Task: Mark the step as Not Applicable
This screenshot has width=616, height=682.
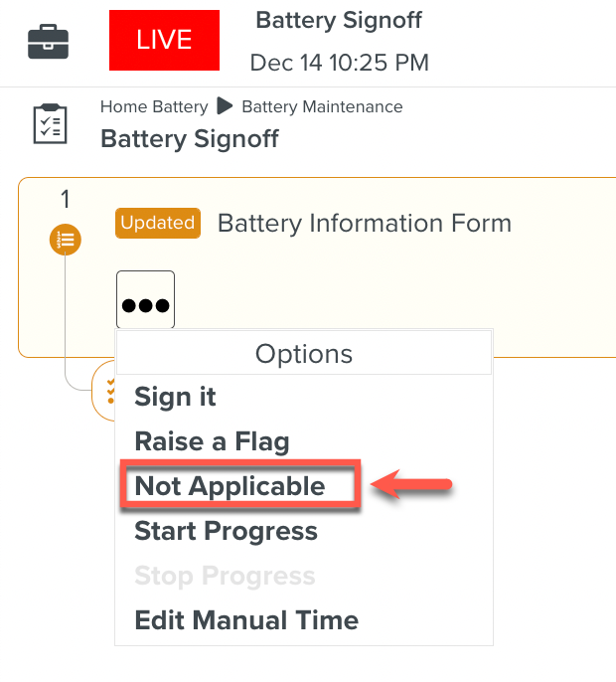Action: pyautogui.click(x=231, y=486)
